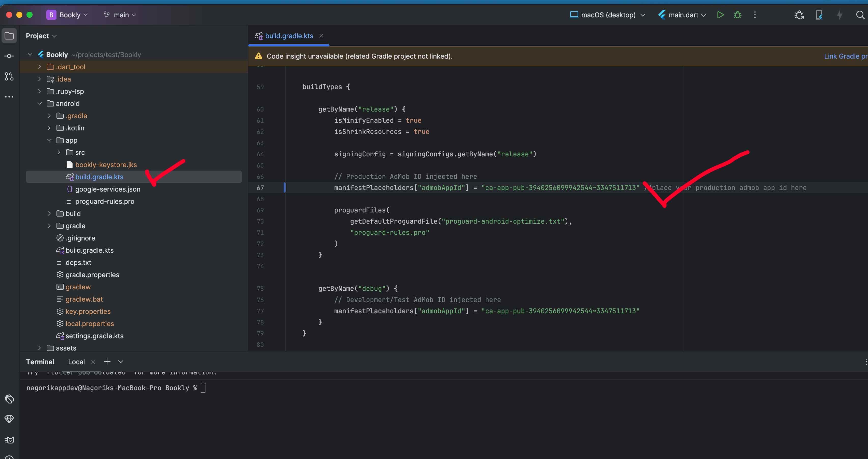Open the More Actions vertical dots
This screenshot has width=868, height=459.
[x=755, y=15]
